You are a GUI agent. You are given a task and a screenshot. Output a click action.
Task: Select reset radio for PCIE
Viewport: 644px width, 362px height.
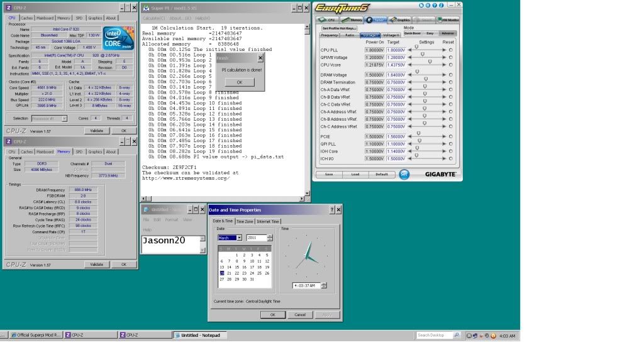[x=450, y=136]
